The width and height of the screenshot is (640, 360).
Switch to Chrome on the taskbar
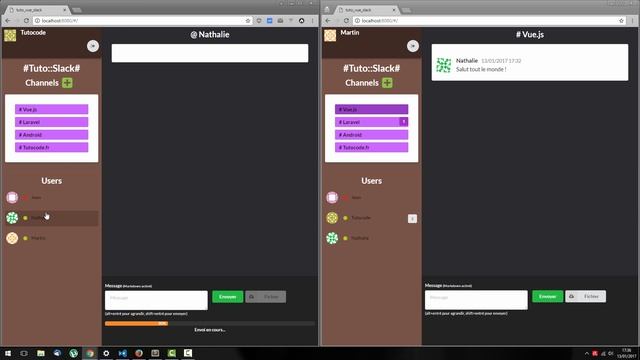click(90, 353)
